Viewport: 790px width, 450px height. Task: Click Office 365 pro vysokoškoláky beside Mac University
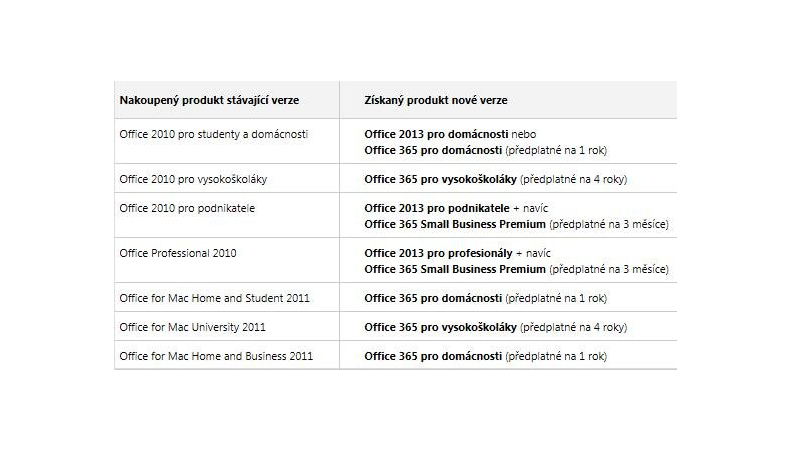440,327
